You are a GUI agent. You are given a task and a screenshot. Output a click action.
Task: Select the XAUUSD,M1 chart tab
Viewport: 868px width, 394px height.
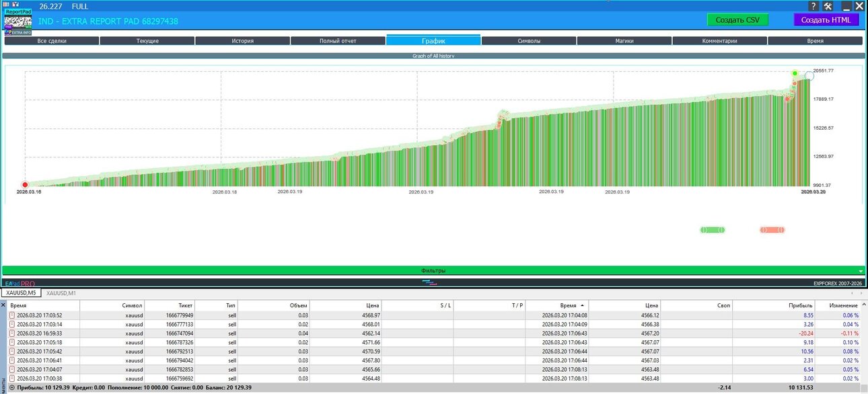pos(61,293)
